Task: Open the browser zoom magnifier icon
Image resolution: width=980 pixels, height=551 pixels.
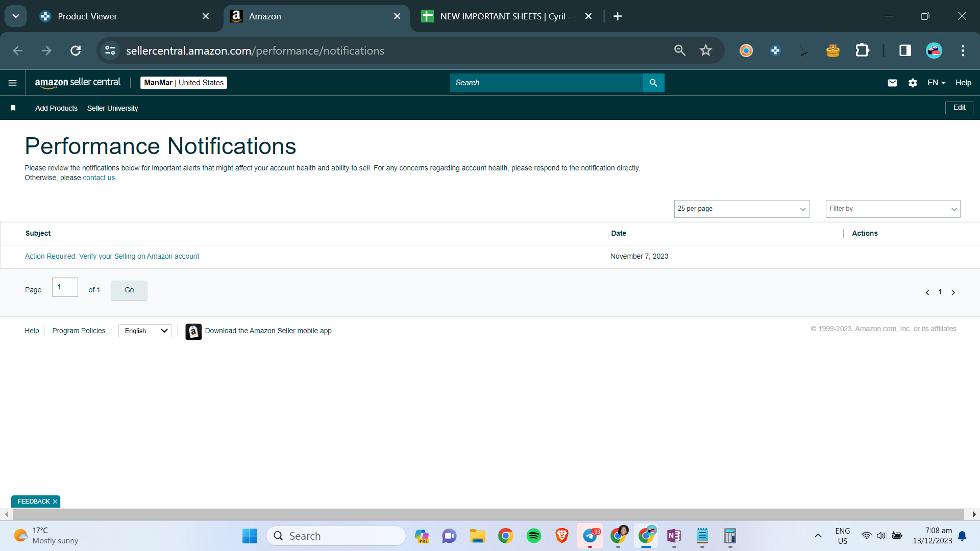Action: (680, 51)
